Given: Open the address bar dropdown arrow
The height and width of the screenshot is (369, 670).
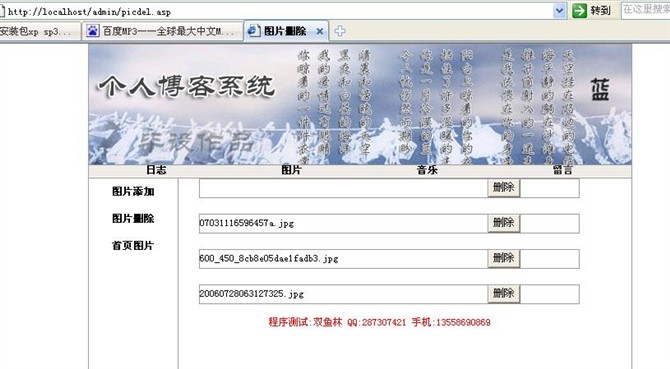Looking at the screenshot, I should [559, 11].
